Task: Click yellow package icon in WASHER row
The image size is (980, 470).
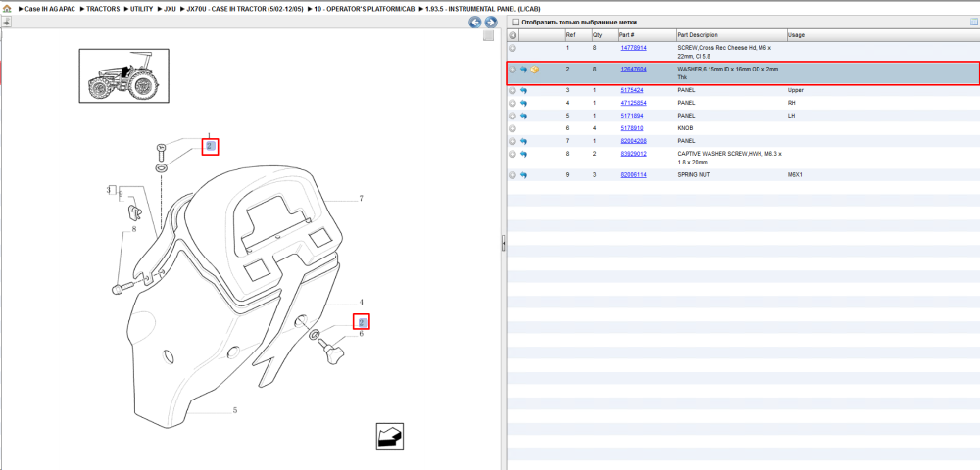Action: click(x=535, y=70)
